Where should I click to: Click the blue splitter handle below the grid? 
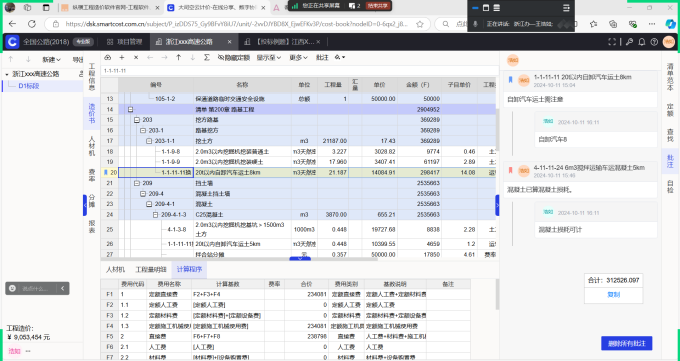point(300,259)
